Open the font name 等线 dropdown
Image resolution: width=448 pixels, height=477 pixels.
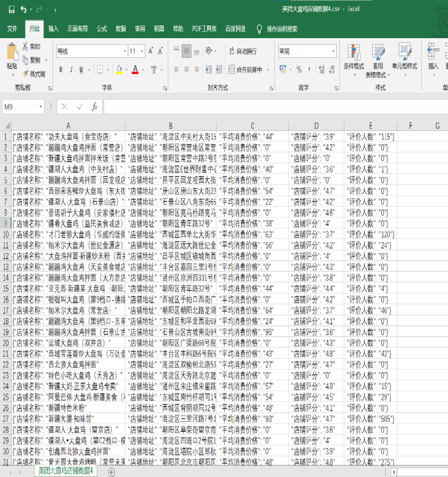tap(125, 51)
